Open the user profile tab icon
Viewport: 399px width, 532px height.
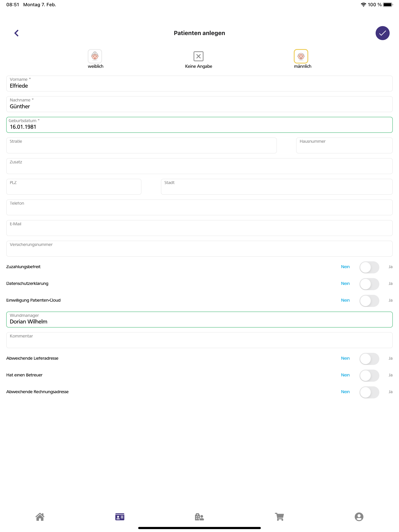[x=359, y=517]
